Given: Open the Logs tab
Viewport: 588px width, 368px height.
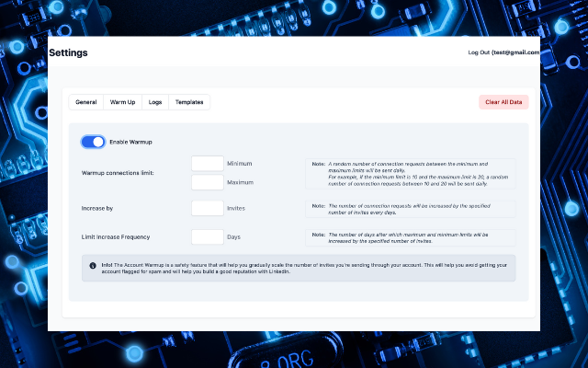Looking at the screenshot, I should point(155,102).
